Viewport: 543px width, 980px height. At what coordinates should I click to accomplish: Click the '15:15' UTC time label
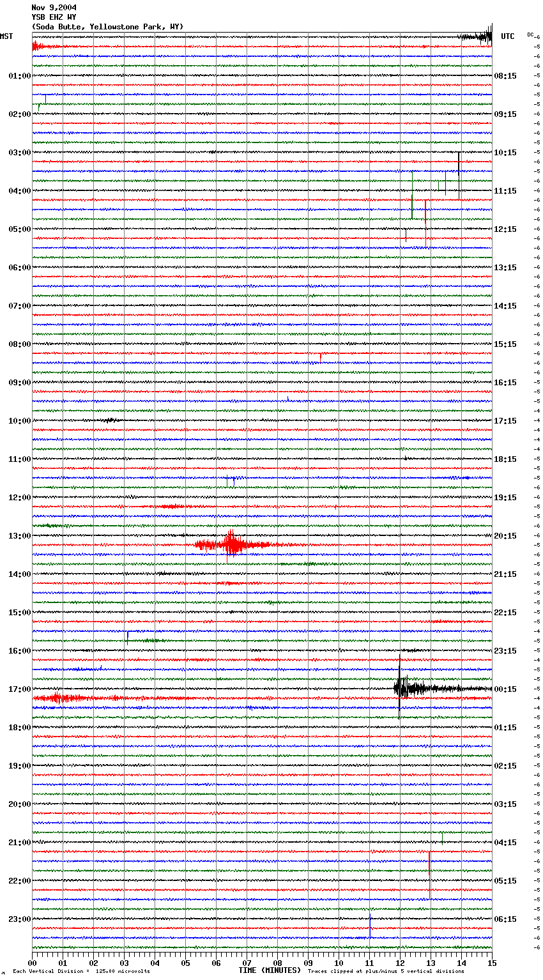(505, 344)
